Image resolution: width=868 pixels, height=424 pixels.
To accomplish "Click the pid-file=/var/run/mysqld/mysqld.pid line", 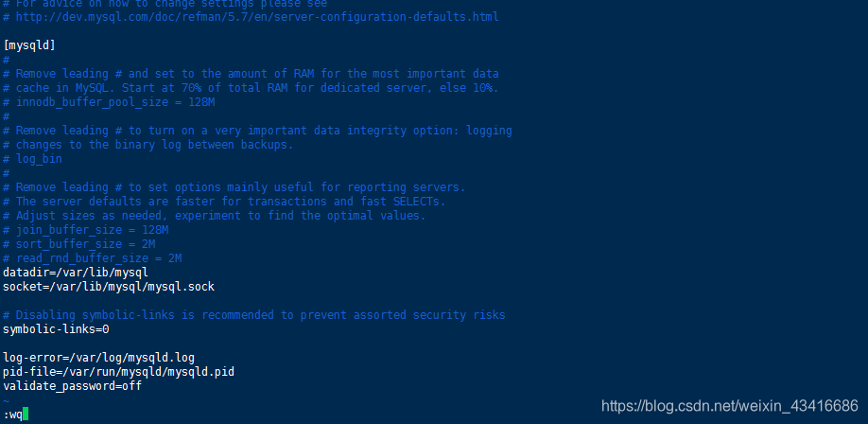I will [x=118, y=372].
